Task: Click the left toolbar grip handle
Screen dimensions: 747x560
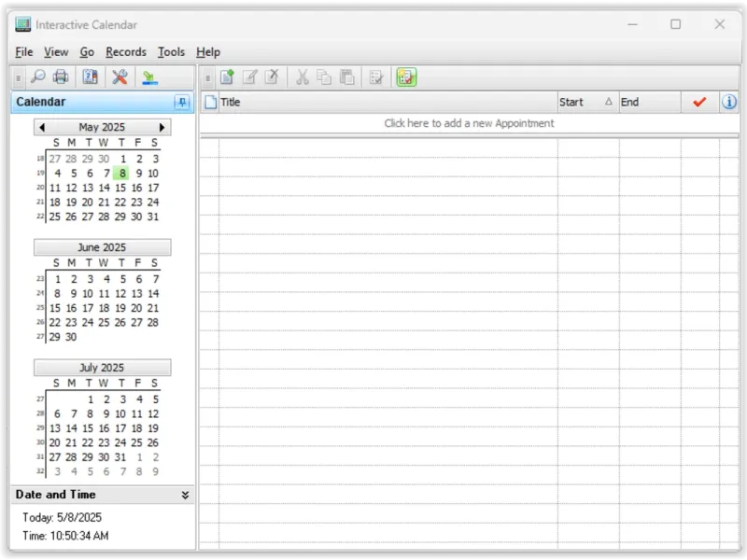Action: click(18, 77)
